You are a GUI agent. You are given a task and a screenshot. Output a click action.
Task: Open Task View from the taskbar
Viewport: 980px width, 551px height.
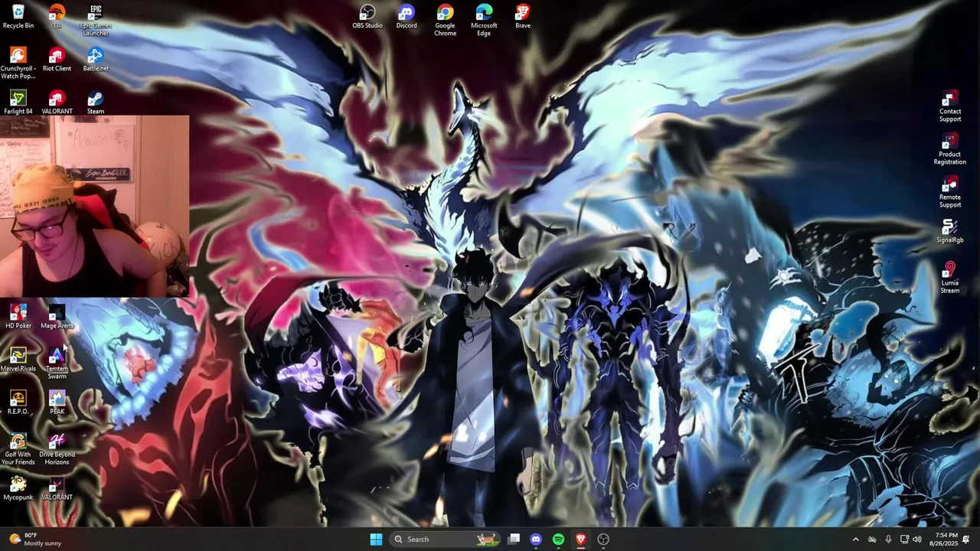coord(514,540)
